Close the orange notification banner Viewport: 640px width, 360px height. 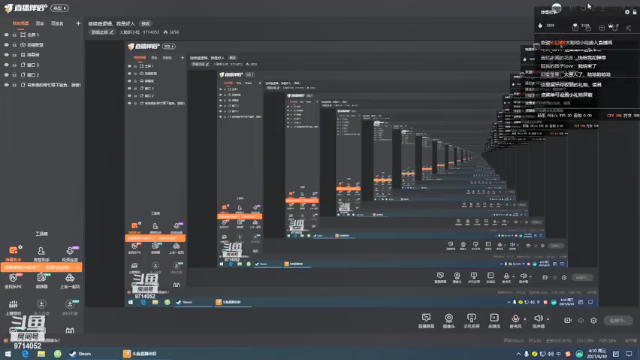77,267
